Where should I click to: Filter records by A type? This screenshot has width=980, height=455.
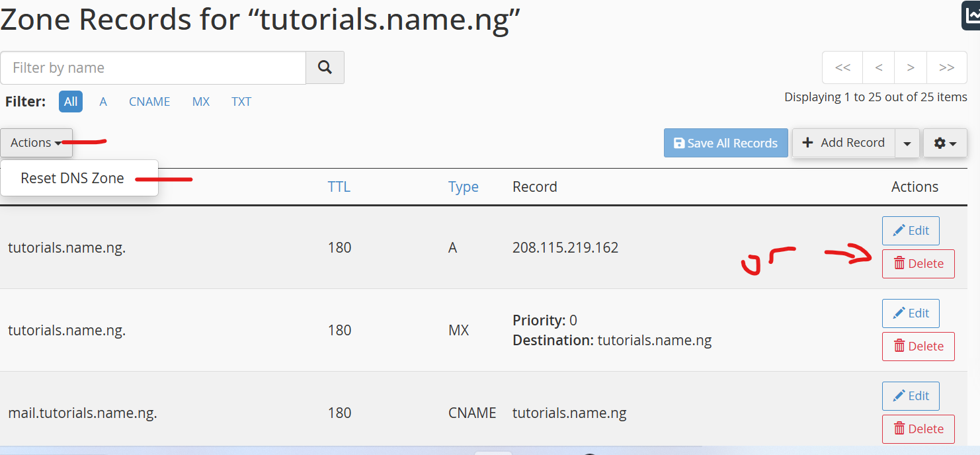[103, 101]
